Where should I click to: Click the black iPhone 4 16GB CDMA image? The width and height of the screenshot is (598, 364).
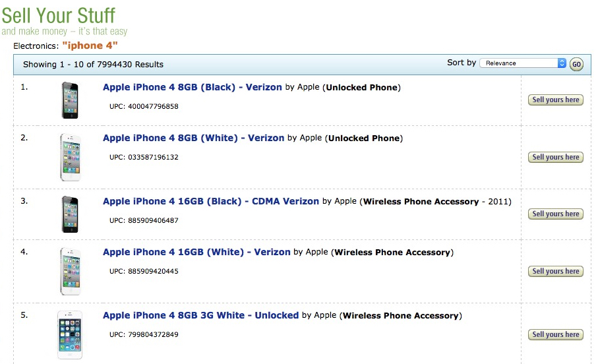(70, 214)
